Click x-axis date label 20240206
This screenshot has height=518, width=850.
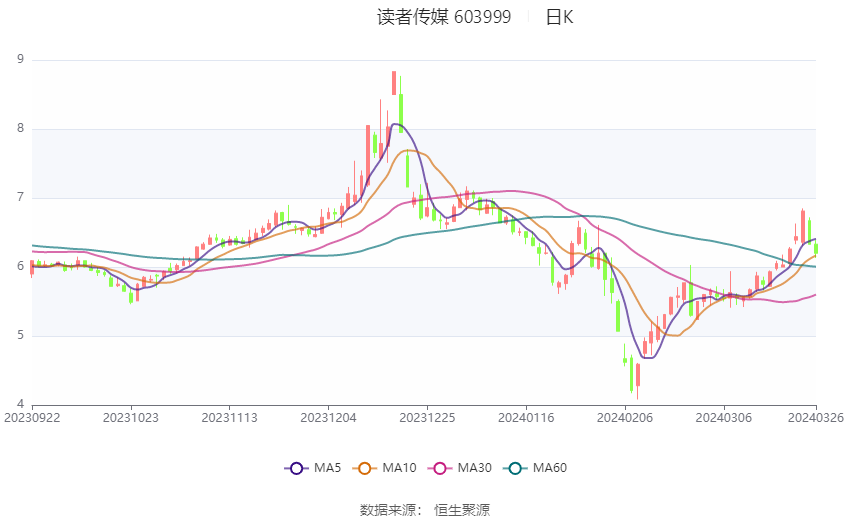tap(624, 418)
